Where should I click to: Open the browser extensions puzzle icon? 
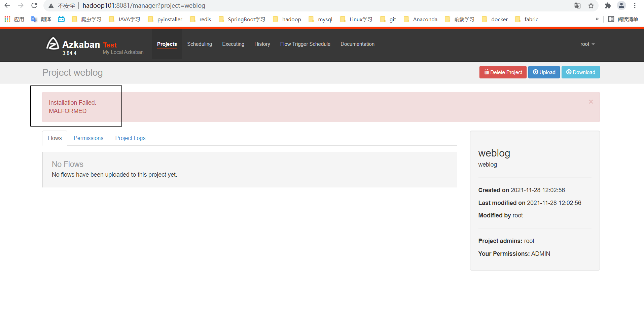pyautogui.click(x=608, y=6)
